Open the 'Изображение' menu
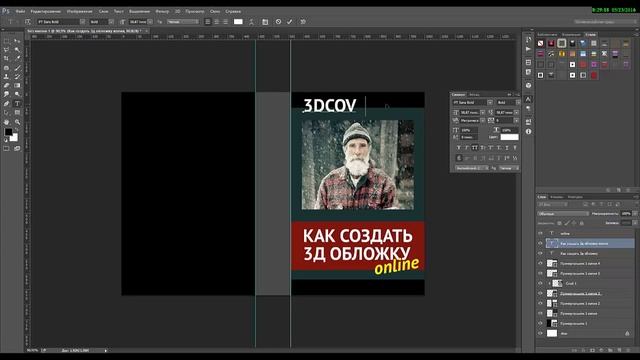The image size is (640, 360). pos(80,11)
